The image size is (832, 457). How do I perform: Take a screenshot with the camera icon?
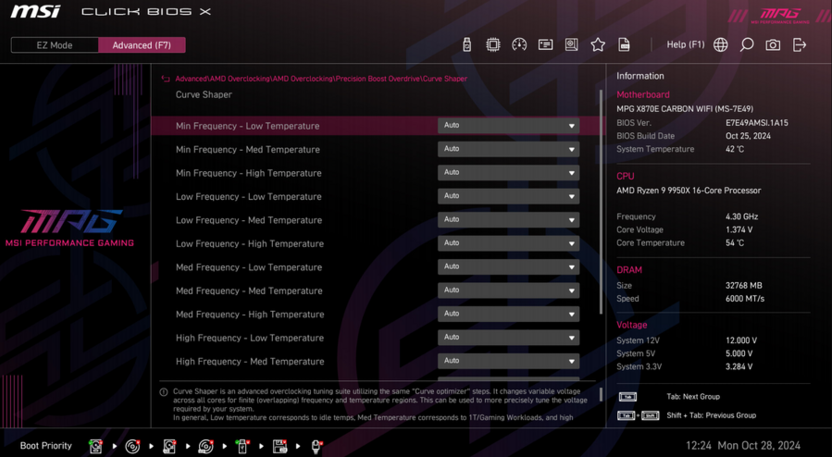pyautogui.click(x=773, y=45)
